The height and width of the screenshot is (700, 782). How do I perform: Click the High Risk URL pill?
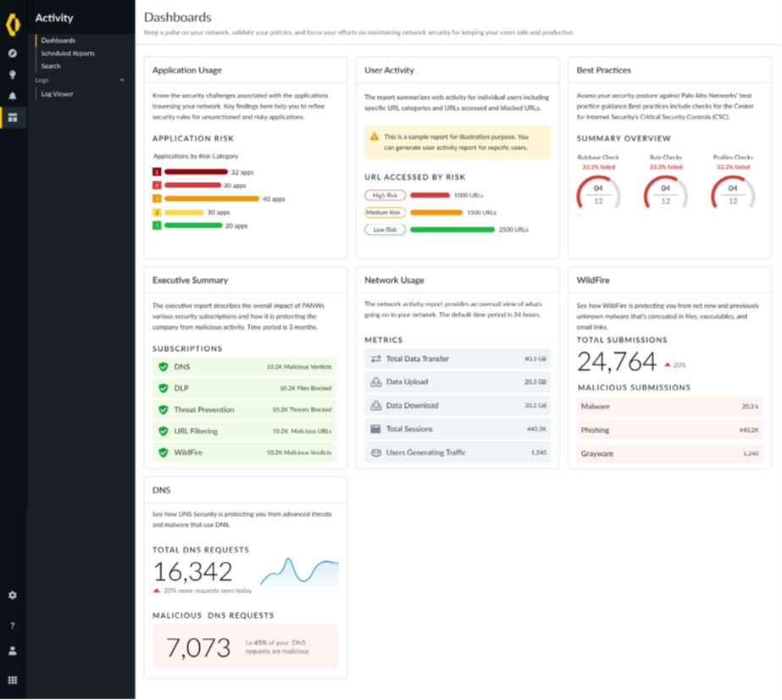(385, 195)
